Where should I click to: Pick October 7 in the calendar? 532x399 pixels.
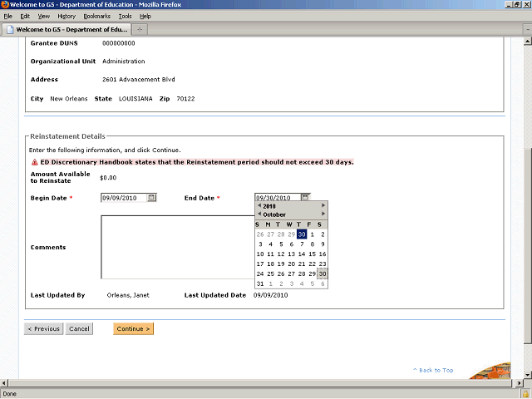click(x=302, y=244)
